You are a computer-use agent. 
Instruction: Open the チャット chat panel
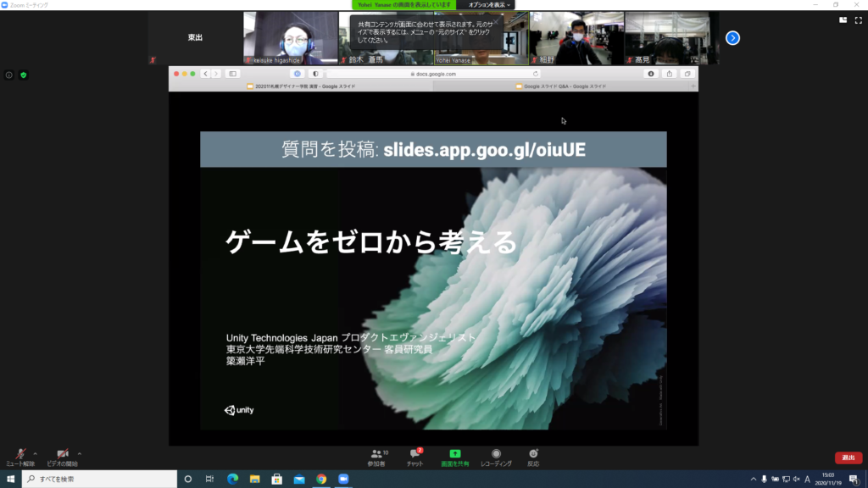[415, 457]
